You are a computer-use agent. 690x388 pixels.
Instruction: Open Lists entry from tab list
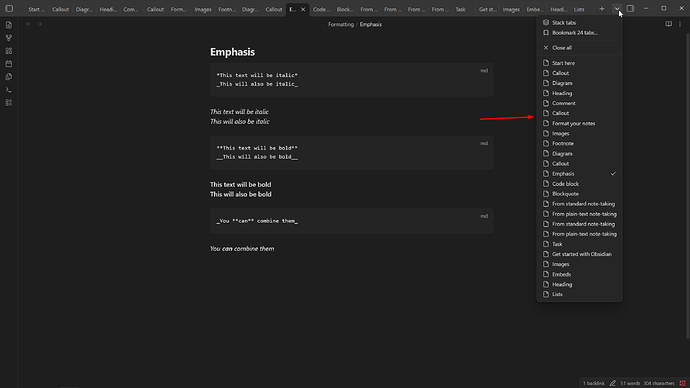(579, 294)
